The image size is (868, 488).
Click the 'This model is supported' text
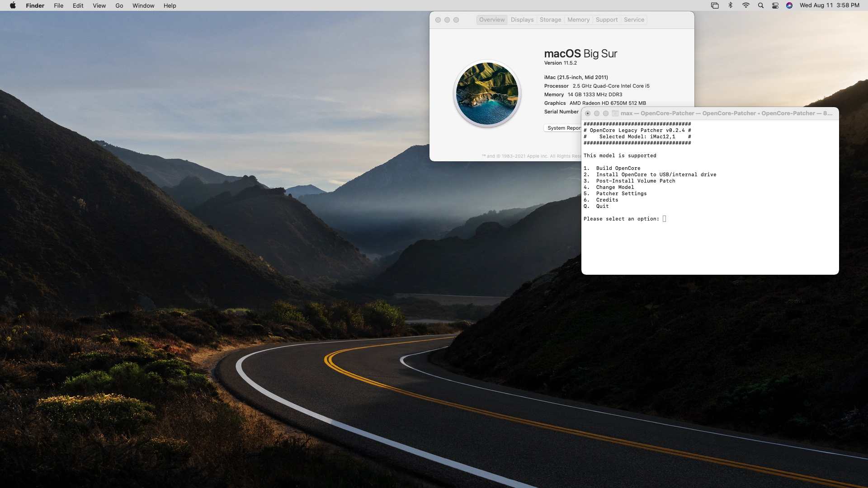[x=620, y=155]
